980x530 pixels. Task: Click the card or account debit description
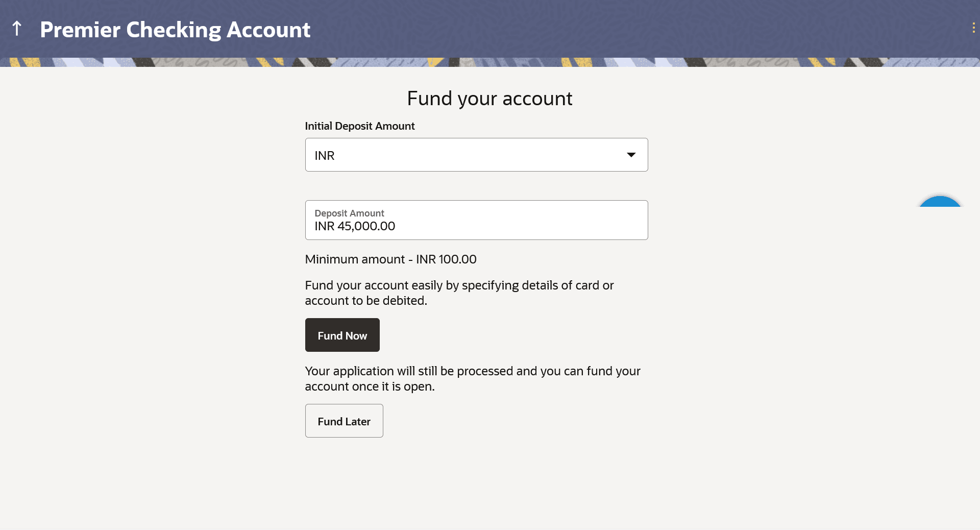point(459,293)
